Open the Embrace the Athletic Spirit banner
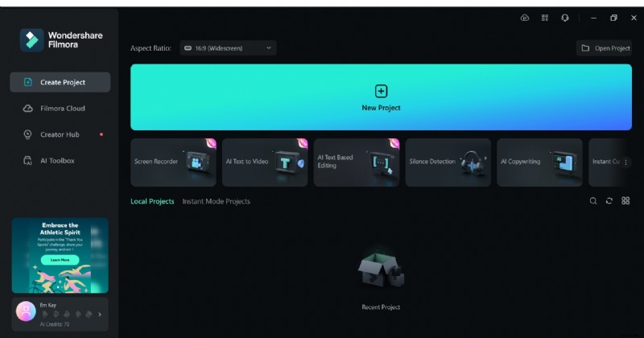Image resolution: width=644 pixels, height=338 pixels. 60,255
